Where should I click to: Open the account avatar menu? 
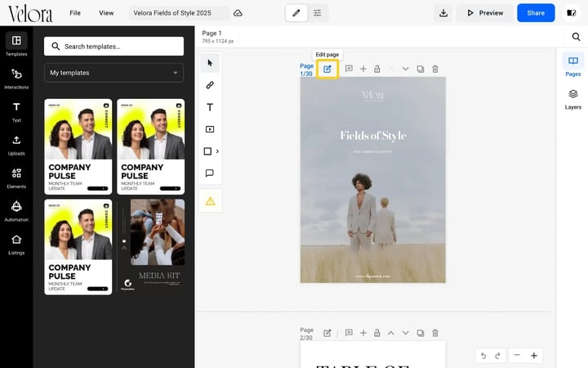pyautogui.click(x=571, y=13)
